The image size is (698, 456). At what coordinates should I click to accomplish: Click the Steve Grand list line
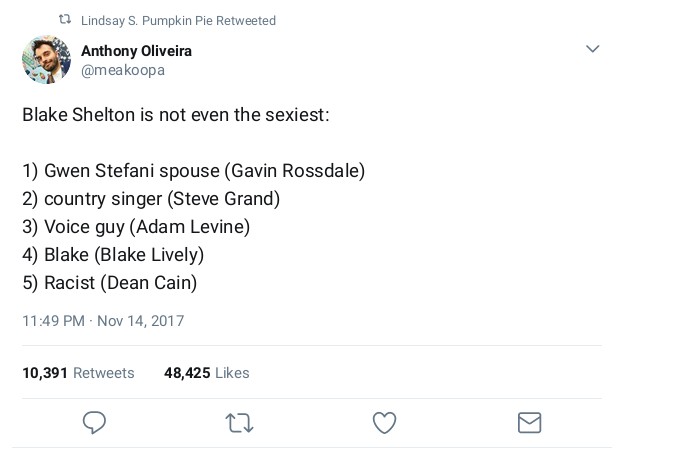point(151,199)
